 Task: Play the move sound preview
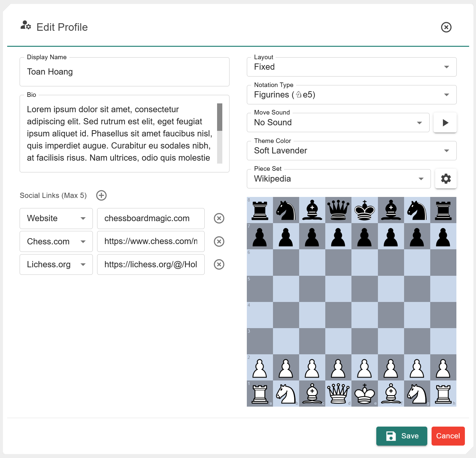(445, 123)
